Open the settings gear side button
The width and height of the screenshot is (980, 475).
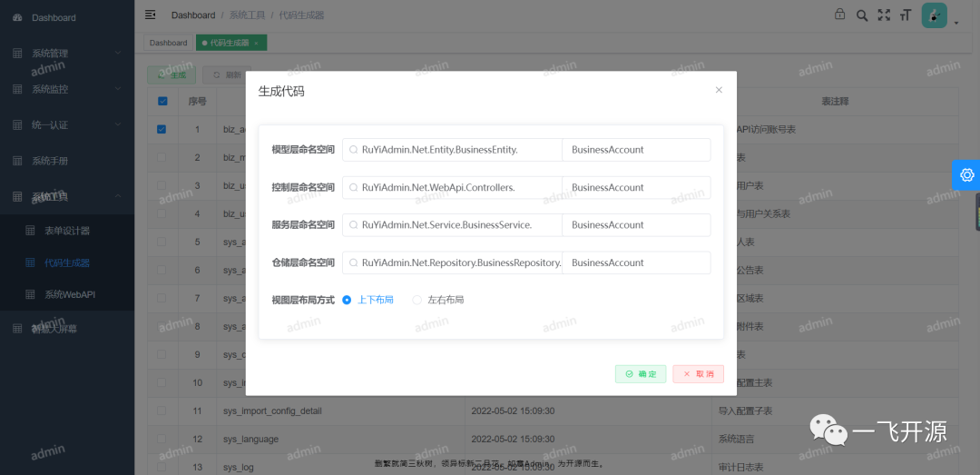click(967, 174)
